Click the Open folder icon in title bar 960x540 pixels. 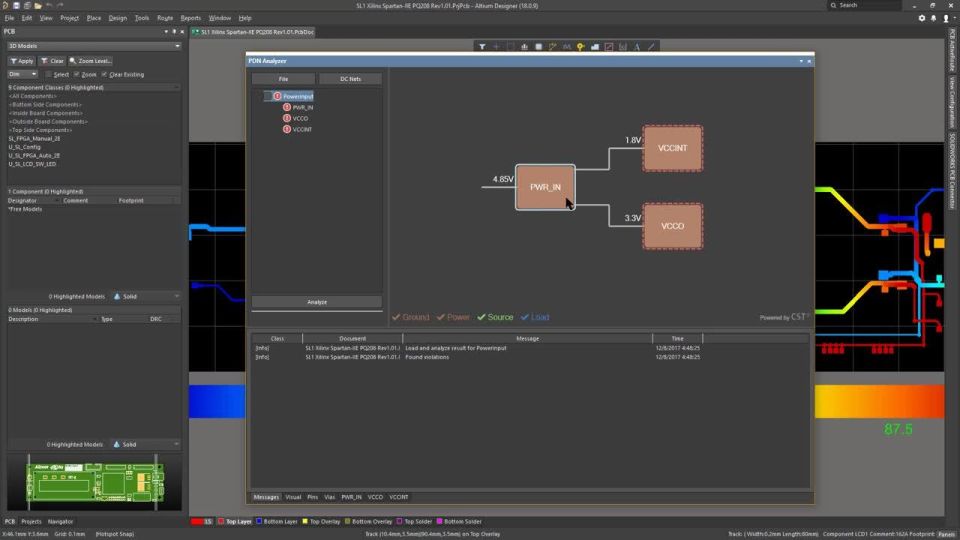pos(38,6)
